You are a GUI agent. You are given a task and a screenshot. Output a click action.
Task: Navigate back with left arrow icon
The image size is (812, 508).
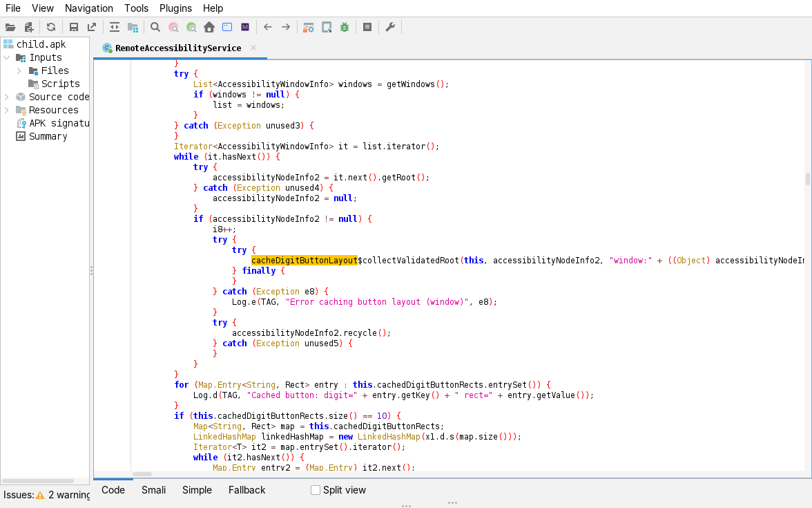[x=268, y=28]
